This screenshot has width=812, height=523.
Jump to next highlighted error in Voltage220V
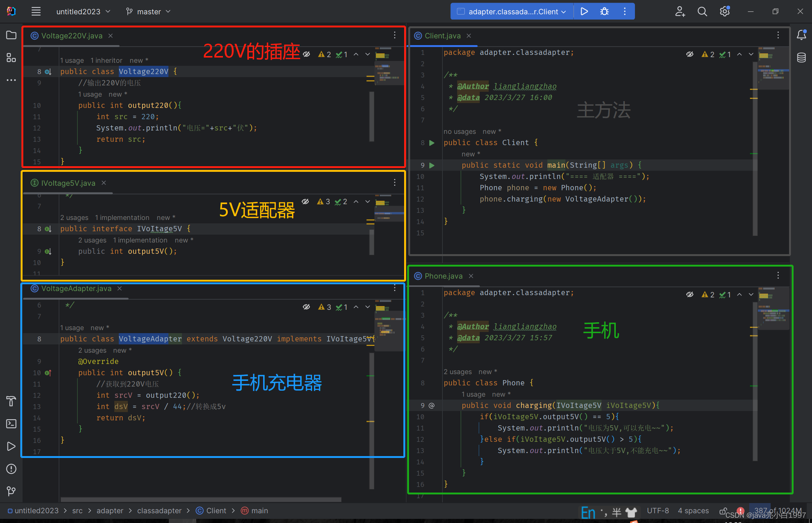[368, 54]
